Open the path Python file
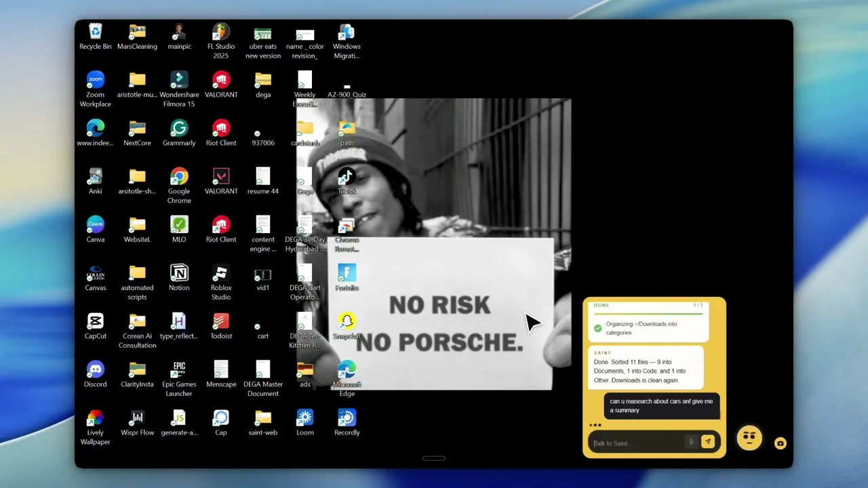 [347, 133]
